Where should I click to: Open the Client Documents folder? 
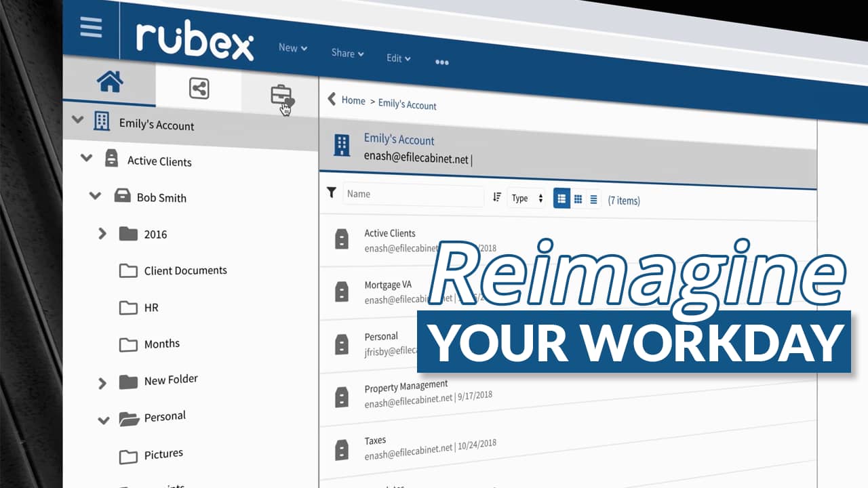tap(186, 270)
